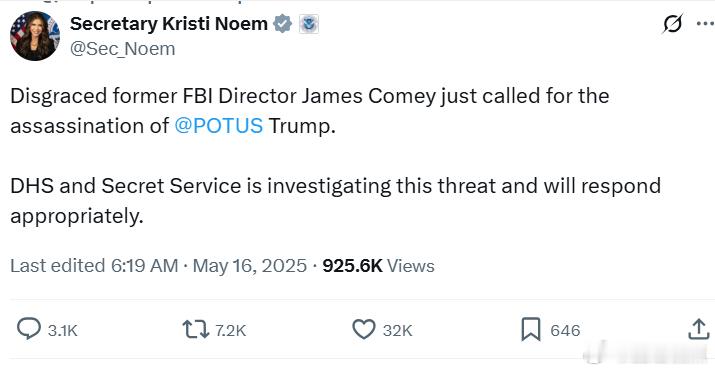
Task: Visit the @Sec_Noem handle link
Action: [122, 49]
